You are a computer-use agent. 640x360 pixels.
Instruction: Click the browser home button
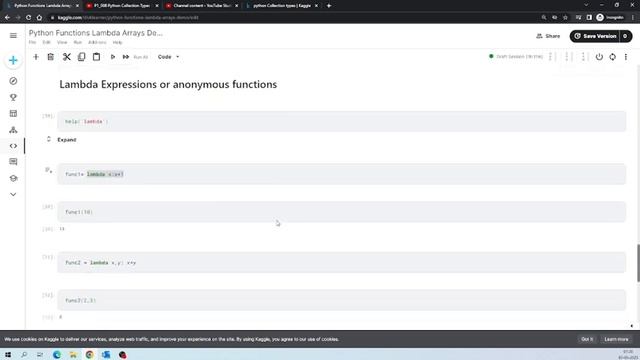click(39, 18)
